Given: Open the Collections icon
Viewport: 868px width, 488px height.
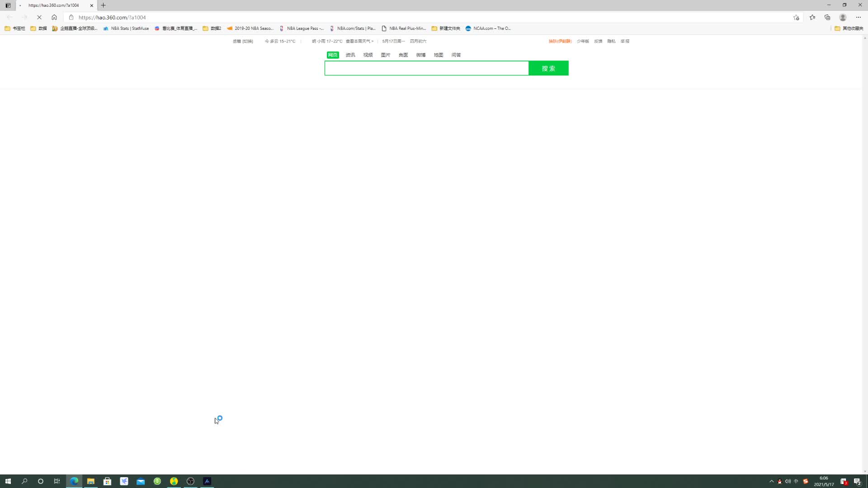Looking at the screenshot, I should [x=827, y=17].
